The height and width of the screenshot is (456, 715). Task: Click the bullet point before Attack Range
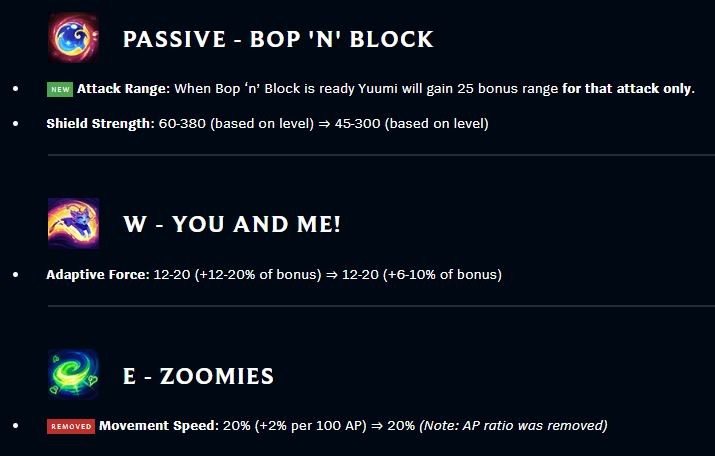16,88
